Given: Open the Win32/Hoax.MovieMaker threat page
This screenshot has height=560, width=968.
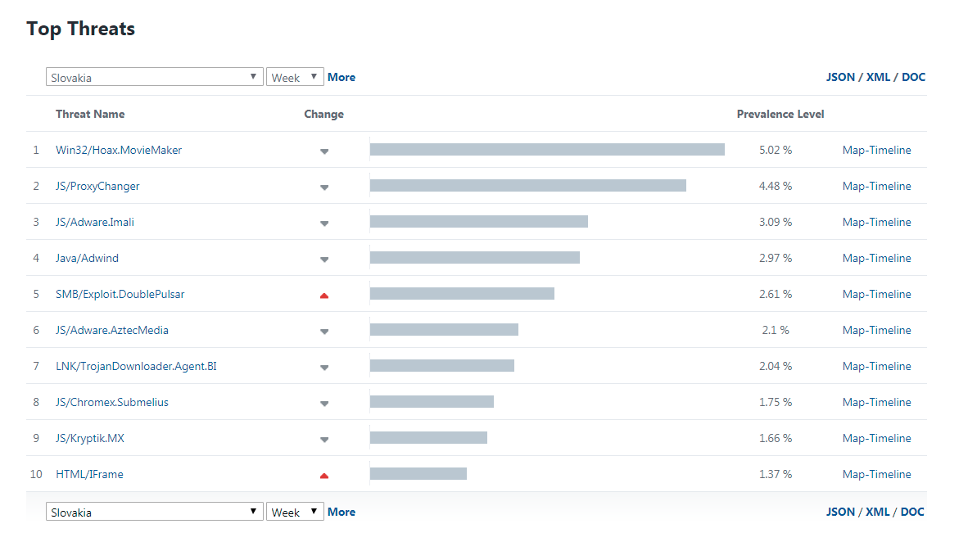Looking at the screenshot, I should click(119, 150).
